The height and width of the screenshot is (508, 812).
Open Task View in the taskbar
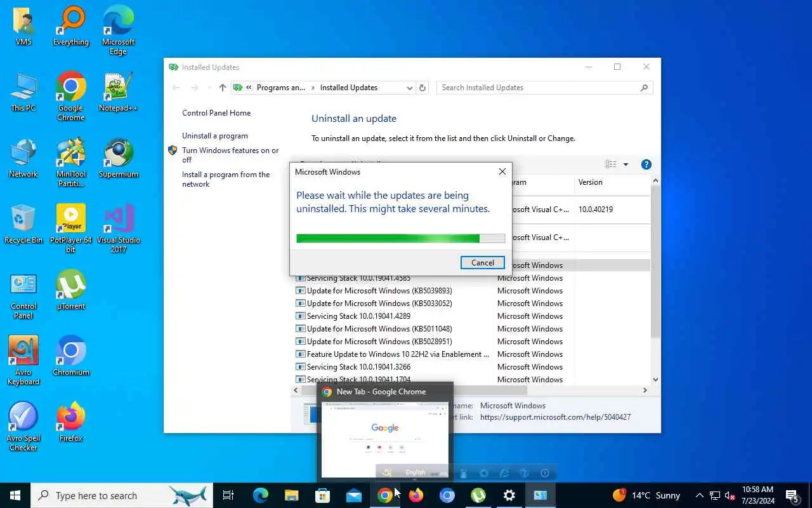coord(228,495)
